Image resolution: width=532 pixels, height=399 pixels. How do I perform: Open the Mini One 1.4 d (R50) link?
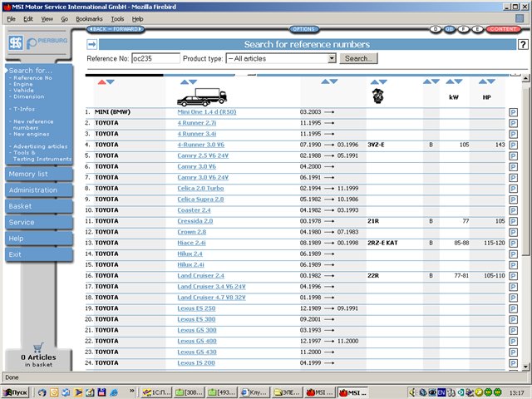[207, 112]
